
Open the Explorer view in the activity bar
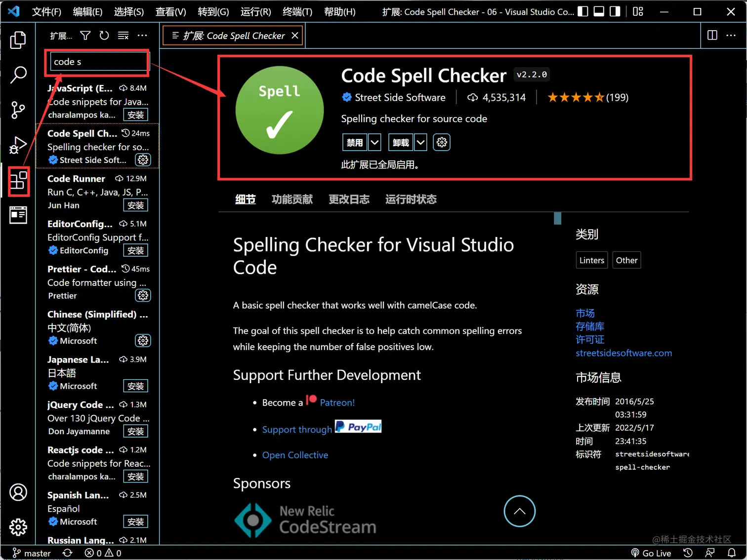tap(18, 40)
